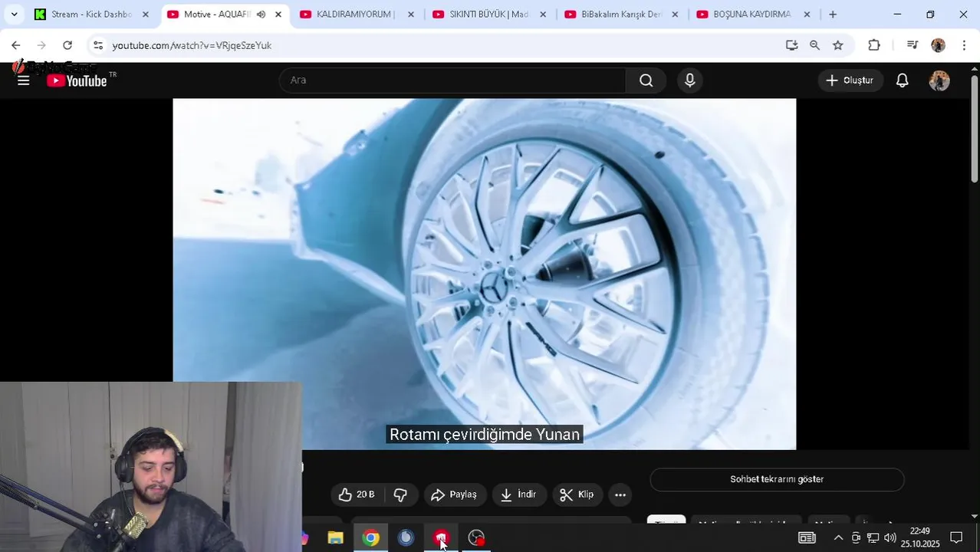Open the zoom magnifier icon in address bar

pos(814,45)
